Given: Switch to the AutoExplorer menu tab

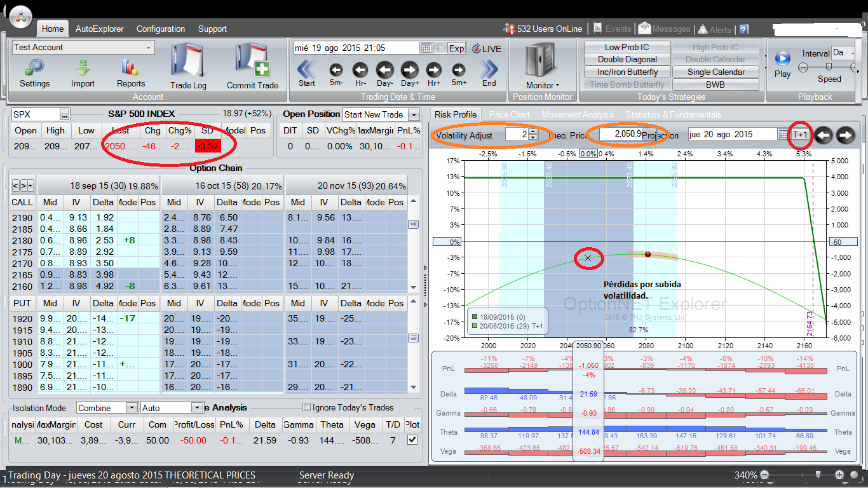Looking at the screenshot, I should (99, 29).
